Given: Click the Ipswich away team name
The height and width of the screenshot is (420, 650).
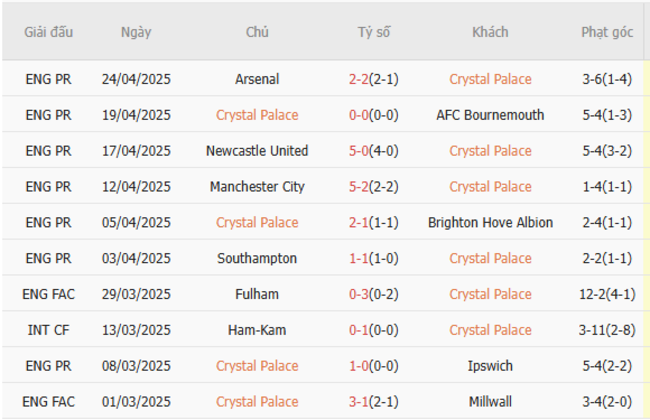Looking at the screenshot, I should pyautogui.click(x=490, y=366).
